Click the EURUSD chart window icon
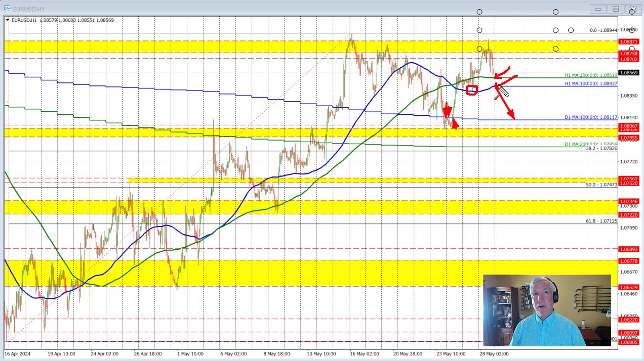644x361 pixels. click(x=8, y=9)
